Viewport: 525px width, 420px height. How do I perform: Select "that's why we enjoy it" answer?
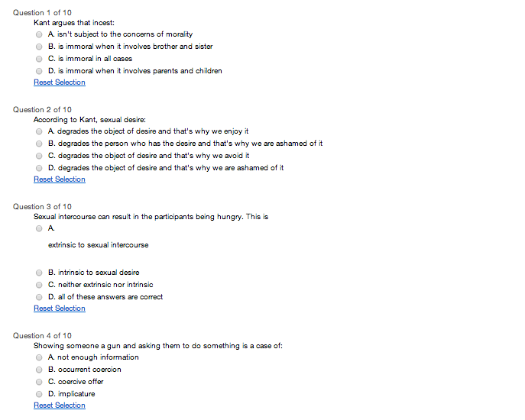pos(39,131)
